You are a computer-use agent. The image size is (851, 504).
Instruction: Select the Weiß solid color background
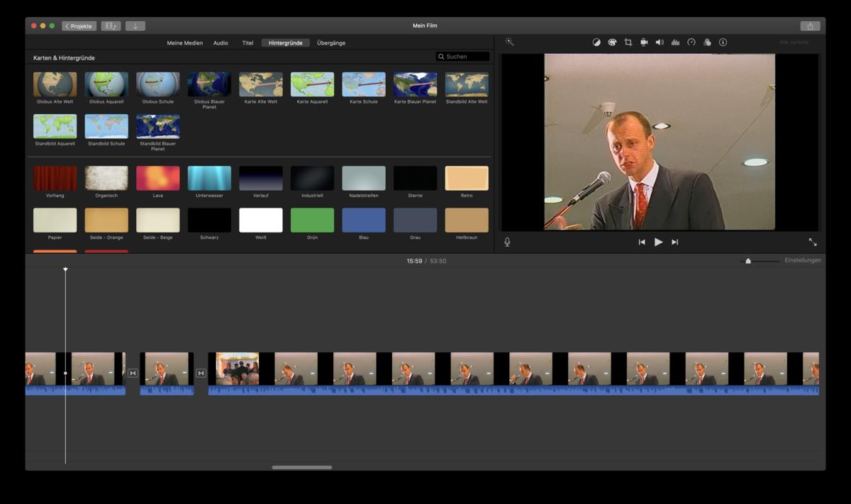(x=261, y=220)
